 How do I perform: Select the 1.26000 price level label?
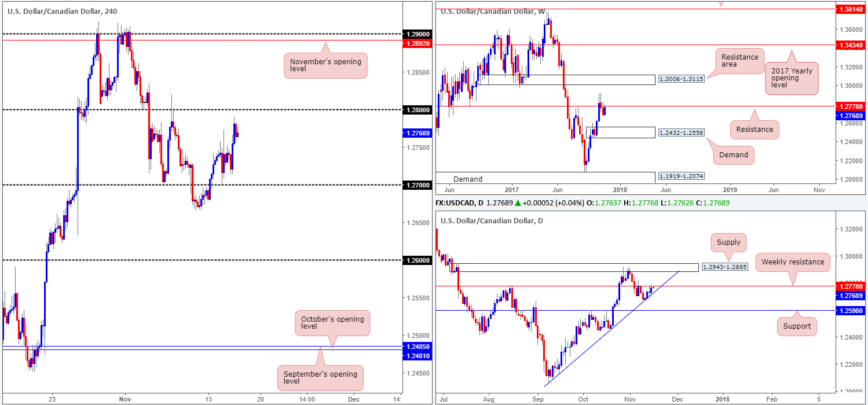[x=417, y=260]
